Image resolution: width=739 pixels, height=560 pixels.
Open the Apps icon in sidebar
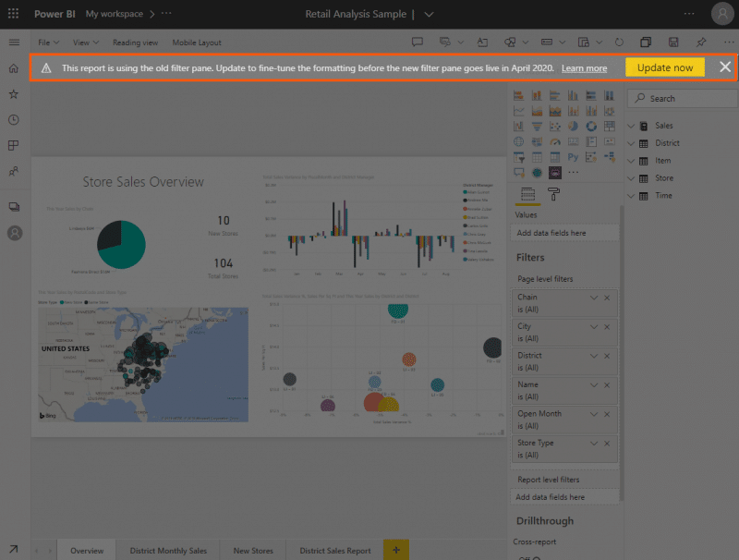coord(14,145)
